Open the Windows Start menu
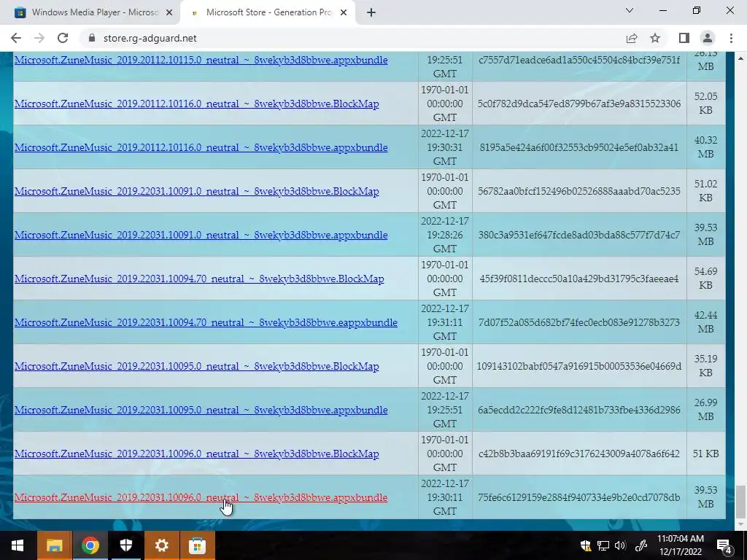747x560 pixels. pos(18,545)
